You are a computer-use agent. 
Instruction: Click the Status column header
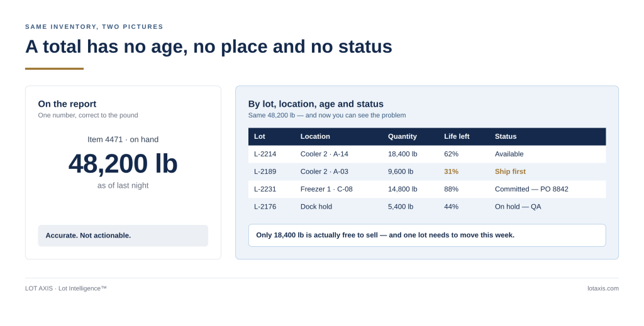pyautogui.click(x=506, y=136)
